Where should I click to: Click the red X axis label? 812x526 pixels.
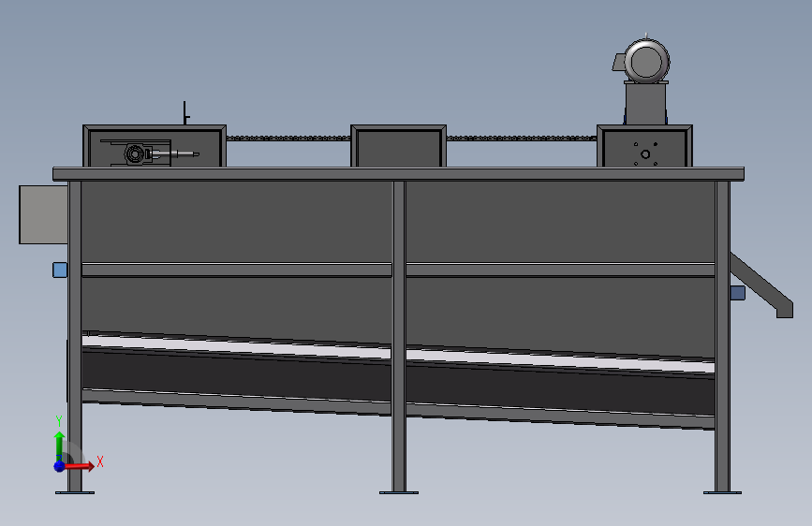100,461
